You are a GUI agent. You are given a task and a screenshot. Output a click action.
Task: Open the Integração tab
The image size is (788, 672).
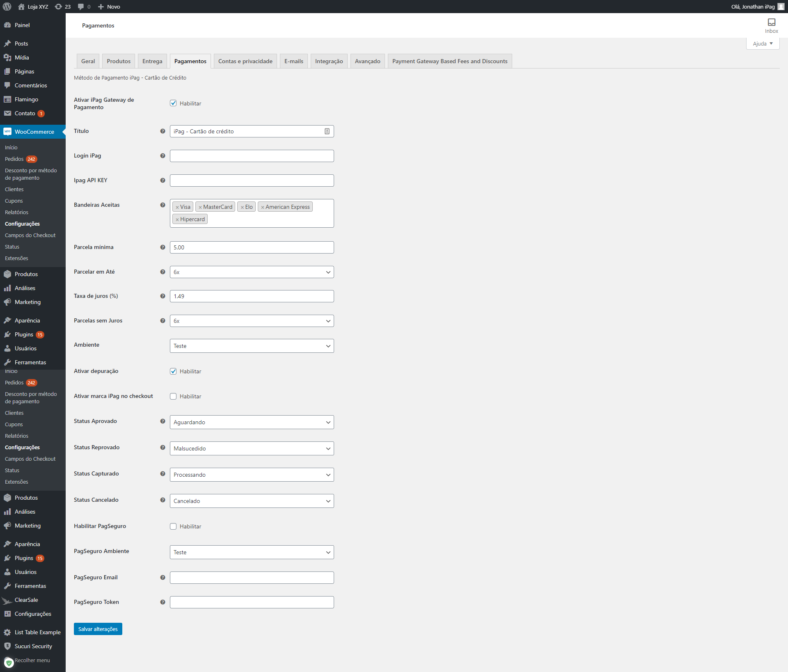click(329, 61)
